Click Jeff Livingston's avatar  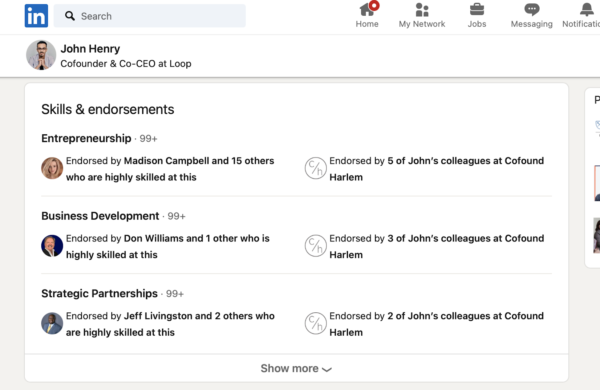[52, 323]
